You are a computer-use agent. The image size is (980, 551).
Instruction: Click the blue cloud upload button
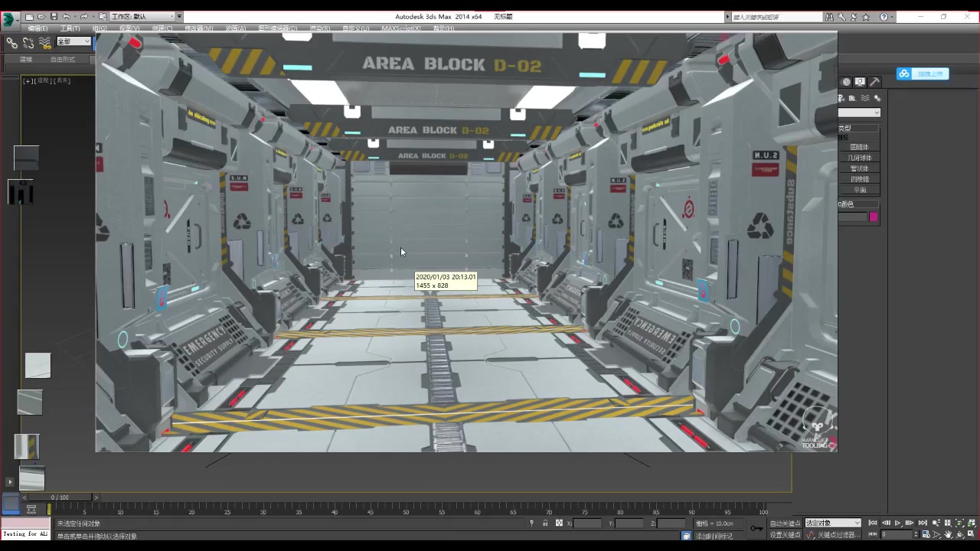pos(923,73)
